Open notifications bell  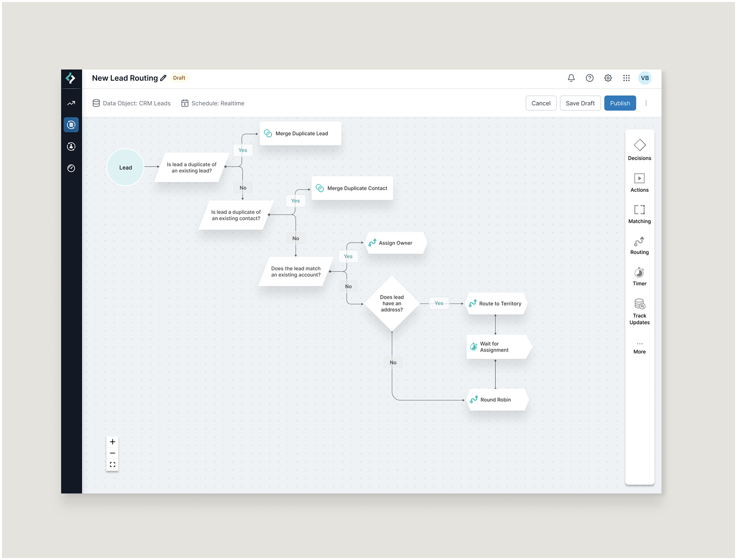coord(571,78)
